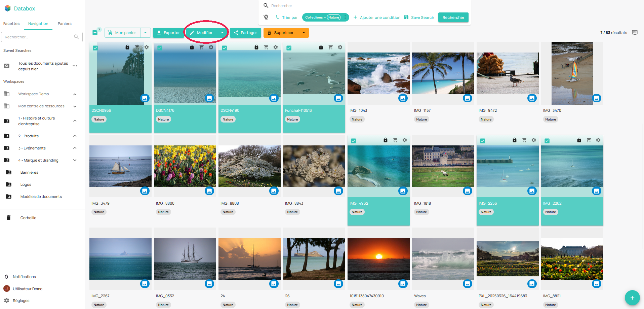Click the cart icon on DSCN4176 card

coord(201,47)
